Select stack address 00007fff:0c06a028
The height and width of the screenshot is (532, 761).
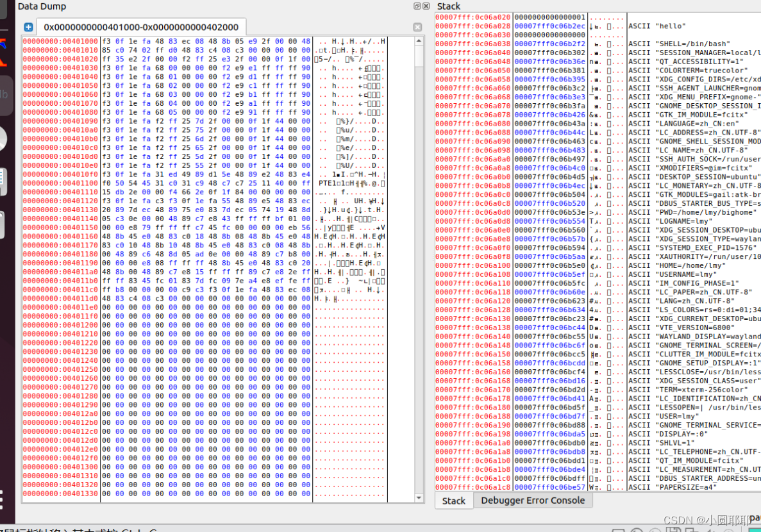pyautogui.click(x=473, y=26)
